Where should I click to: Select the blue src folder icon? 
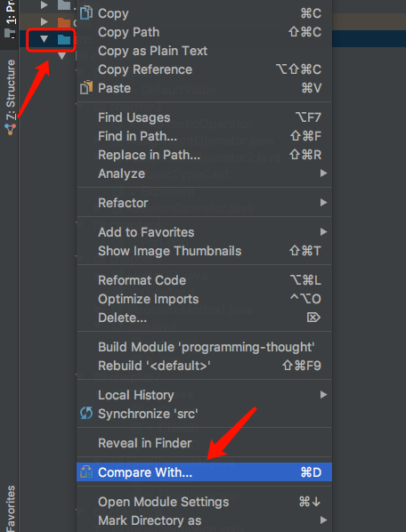tap(64, 40)
